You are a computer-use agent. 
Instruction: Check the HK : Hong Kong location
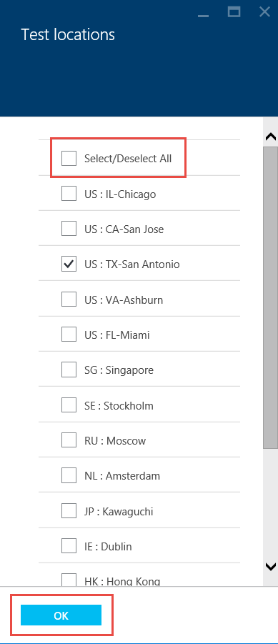click(x=69, y=580)
